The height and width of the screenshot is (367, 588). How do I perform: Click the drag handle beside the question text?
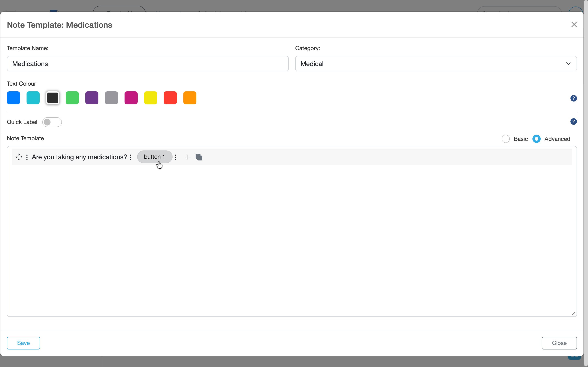pyautogui.click(x=19, y=157)
